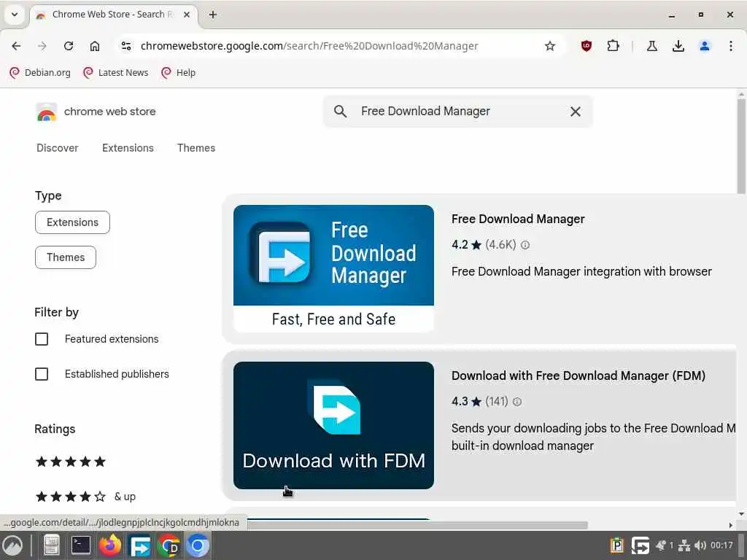
Task: Open Chrome Labs flask icon
Action: (x=651, y=46)
